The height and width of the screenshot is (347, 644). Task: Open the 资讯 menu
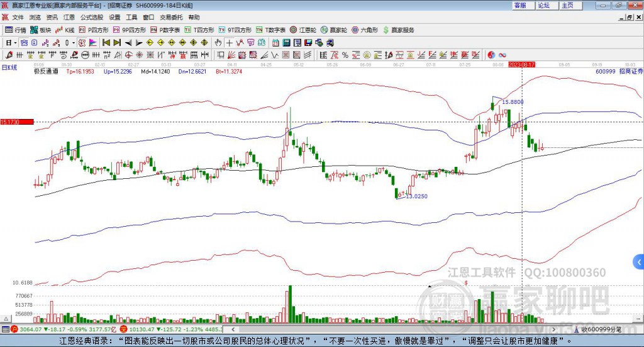[x=52, y=17]
